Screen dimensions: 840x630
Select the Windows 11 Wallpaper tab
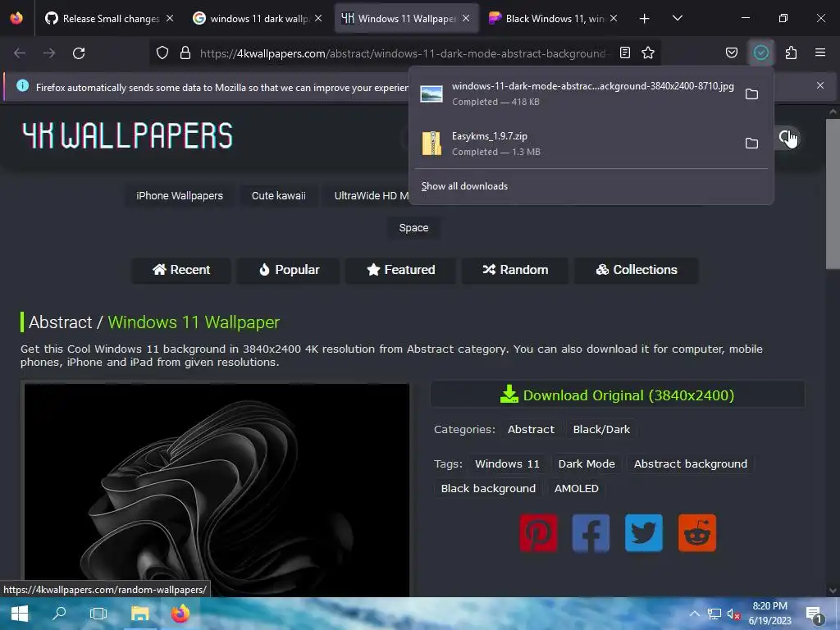pos(406,19)
